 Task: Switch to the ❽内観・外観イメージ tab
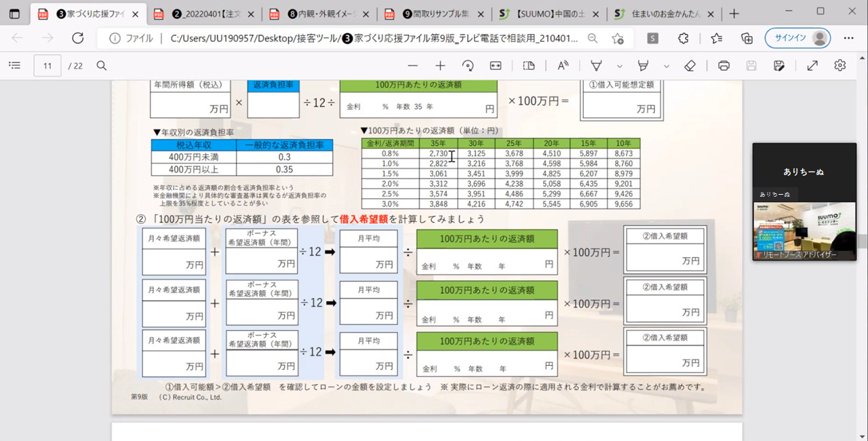[319, 14]
